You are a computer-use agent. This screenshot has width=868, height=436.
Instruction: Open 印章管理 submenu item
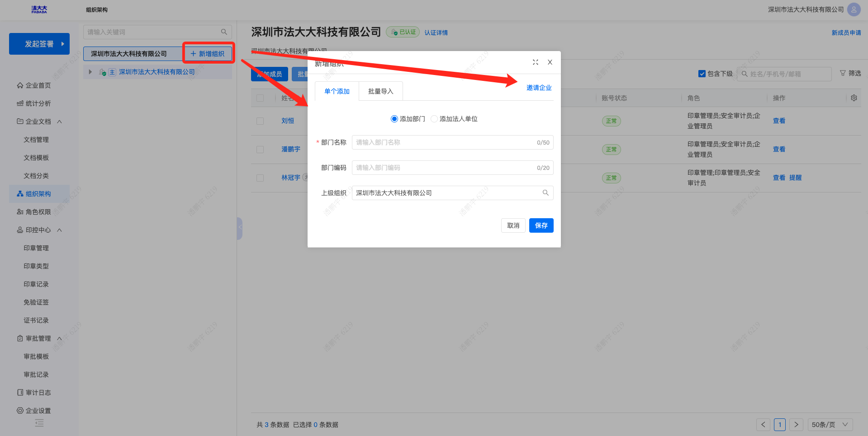(36, 248)
